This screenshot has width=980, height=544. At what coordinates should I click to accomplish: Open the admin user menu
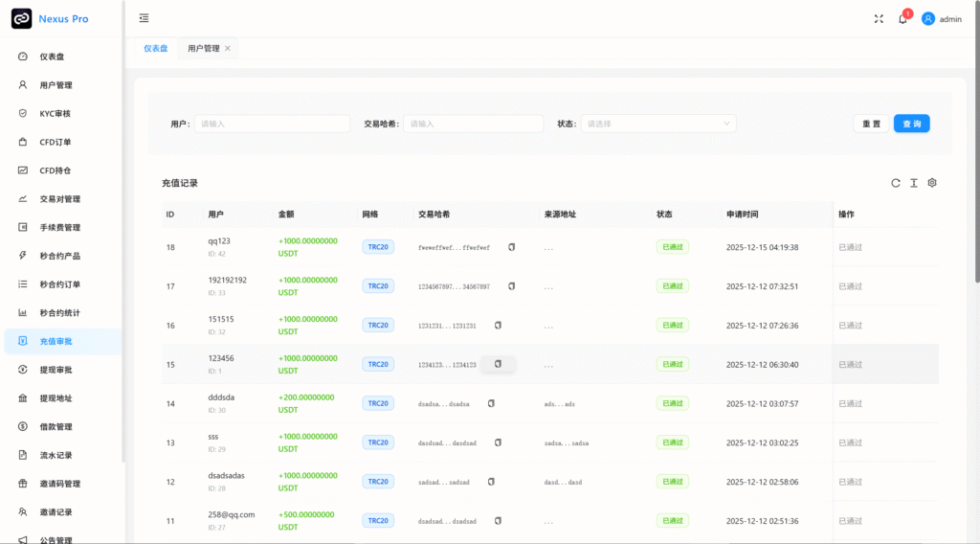[942, 19]
